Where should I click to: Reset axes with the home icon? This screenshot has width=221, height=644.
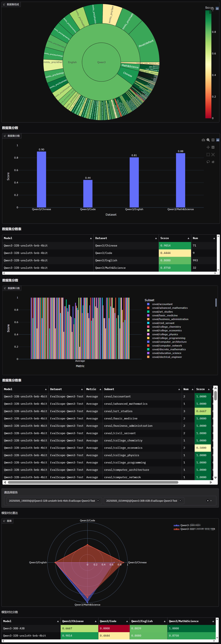pyautogui.click(x=213, y=162)
